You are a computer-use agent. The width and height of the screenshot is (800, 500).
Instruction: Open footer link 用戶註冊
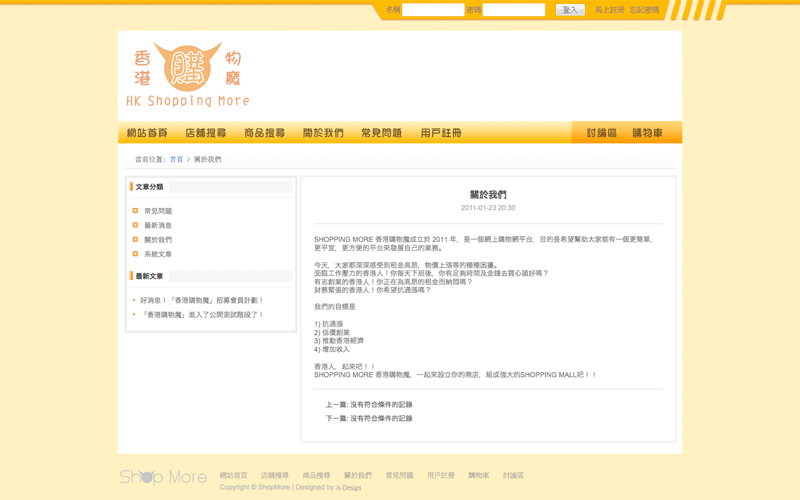tap(441, 475)
